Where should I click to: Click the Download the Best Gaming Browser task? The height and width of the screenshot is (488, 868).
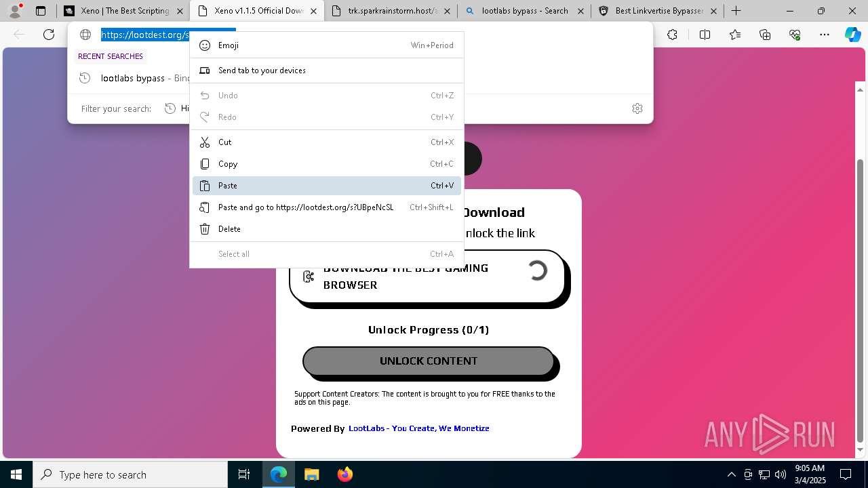coord(427,277)
